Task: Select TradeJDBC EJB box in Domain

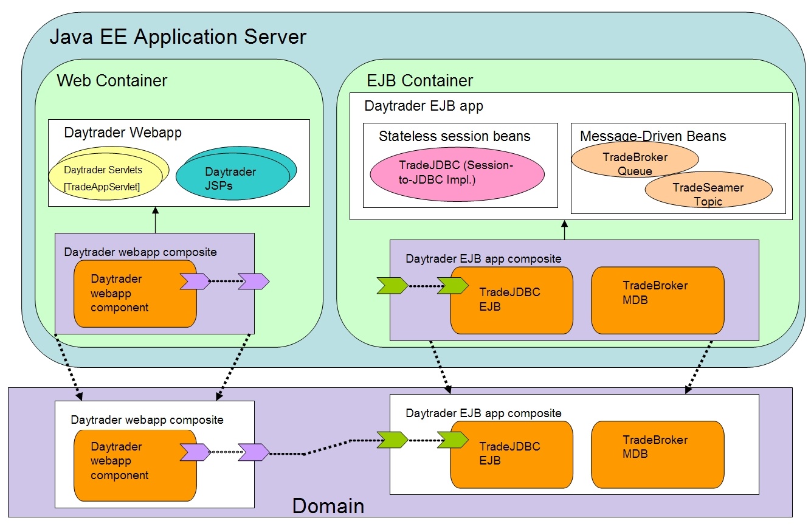Action: click(511, 454)
